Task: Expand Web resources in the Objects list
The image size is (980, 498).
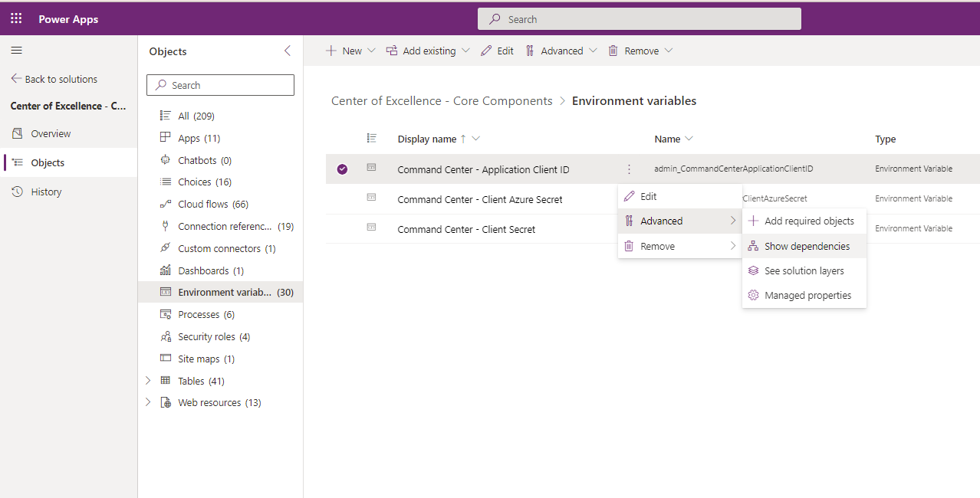Action: 148,402
